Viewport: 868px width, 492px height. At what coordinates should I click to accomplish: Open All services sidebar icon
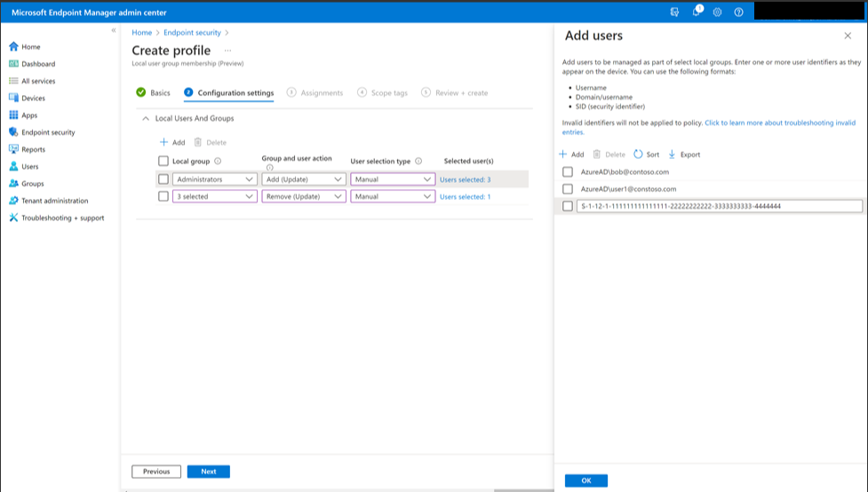click(x=14, y=81)
